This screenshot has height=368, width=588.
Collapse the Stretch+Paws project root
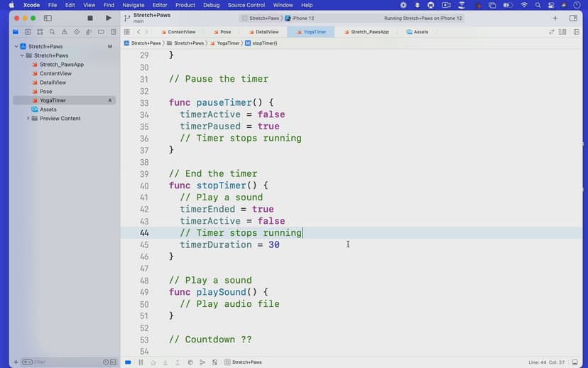pos(16,47)
